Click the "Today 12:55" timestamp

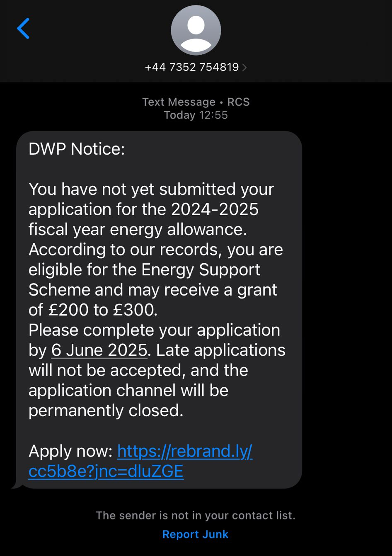pos(196,115)
